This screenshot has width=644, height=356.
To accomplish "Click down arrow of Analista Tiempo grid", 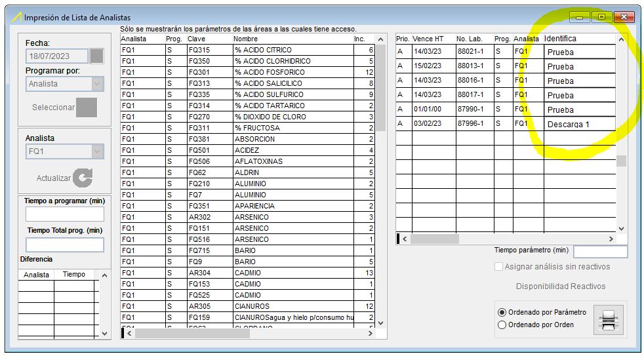I will [x=104, y=334].
